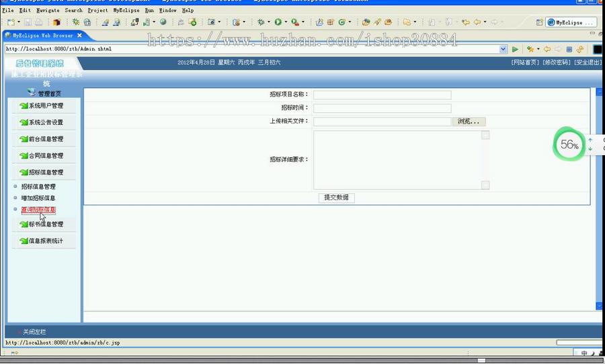Click the Debug bug toolbar icon
This screenshot has width=605, height=364.
pyautogui.click(x=260, y=22)
